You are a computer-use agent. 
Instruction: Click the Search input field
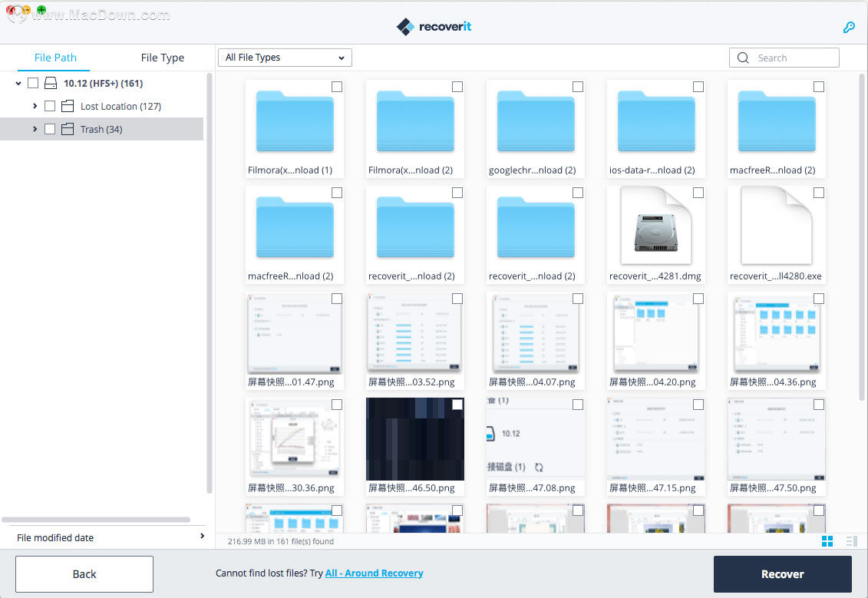(x=784, y=58)
